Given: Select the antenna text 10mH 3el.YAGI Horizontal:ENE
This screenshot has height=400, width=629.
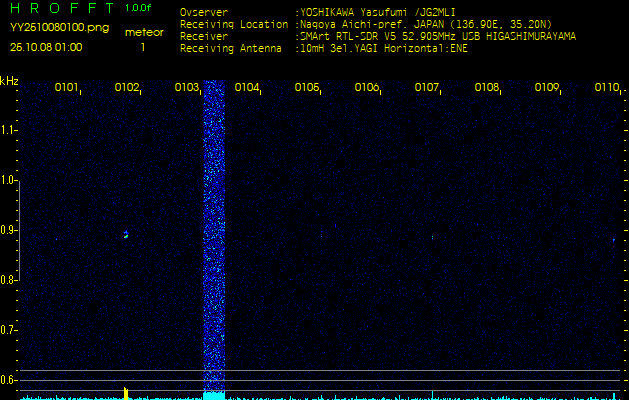Looking at the screenshot, I should click(383, 49).
